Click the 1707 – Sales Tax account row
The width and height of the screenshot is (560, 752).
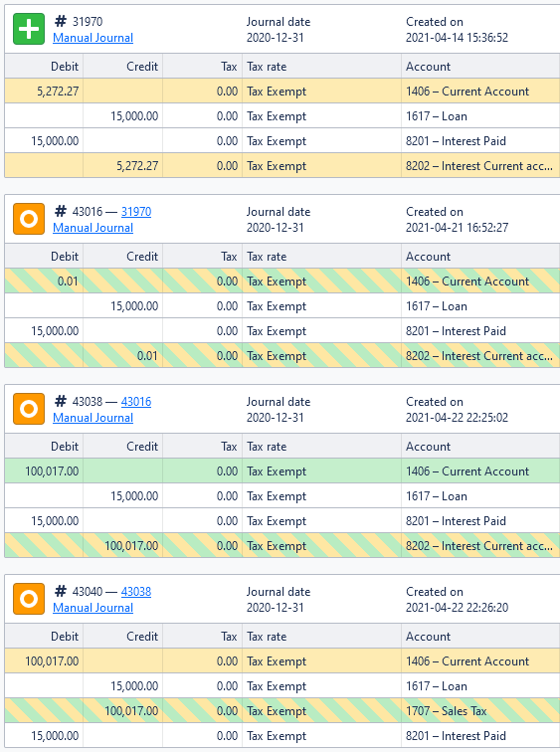coord(281,711)
